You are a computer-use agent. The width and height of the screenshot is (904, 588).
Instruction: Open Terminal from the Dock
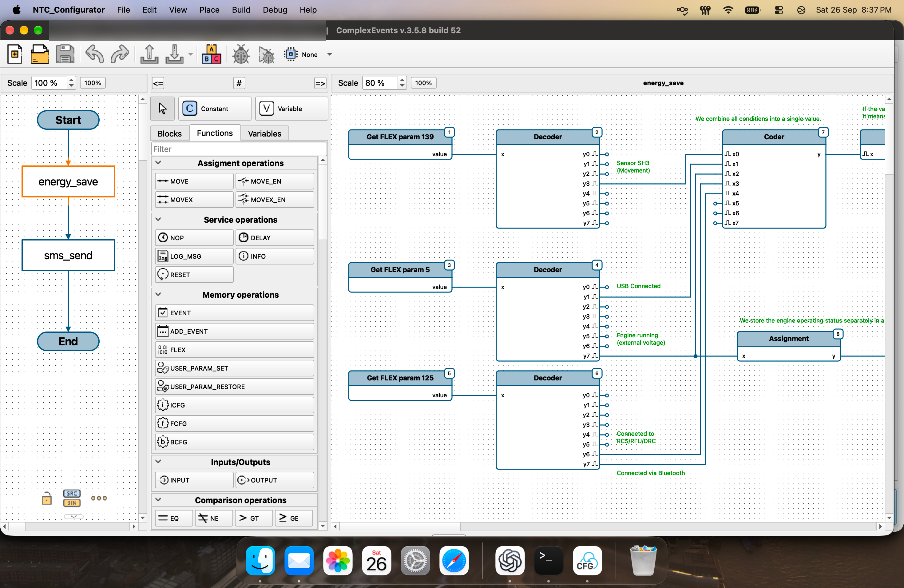548,561
